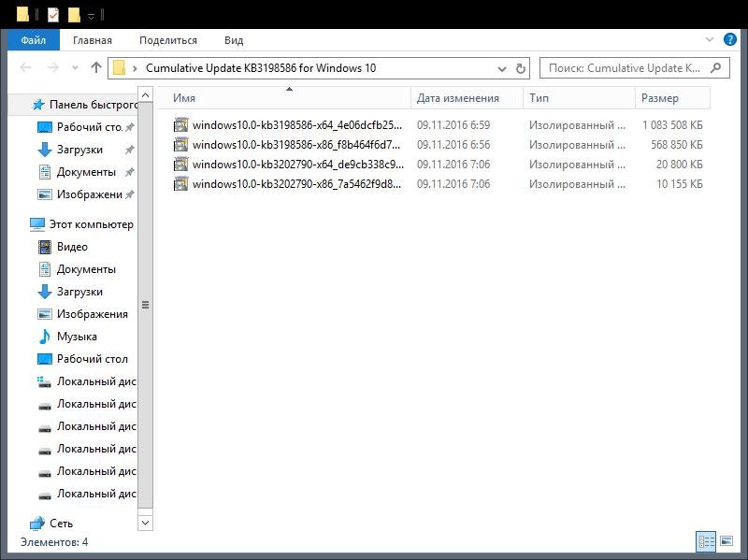Refresh the Cumulative Update folder view
748x560 pixels.
(x=521, y=68)
